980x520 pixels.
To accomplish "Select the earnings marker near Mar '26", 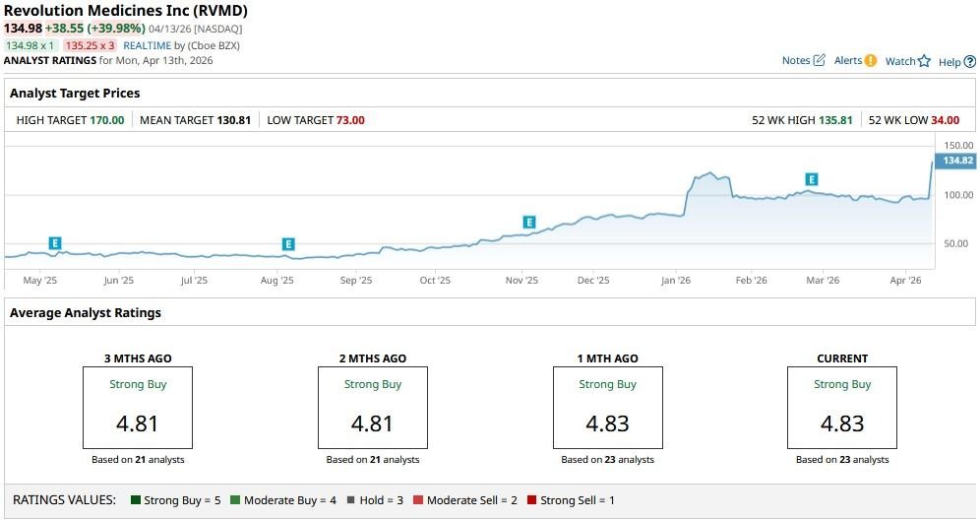I will point(812,179).
